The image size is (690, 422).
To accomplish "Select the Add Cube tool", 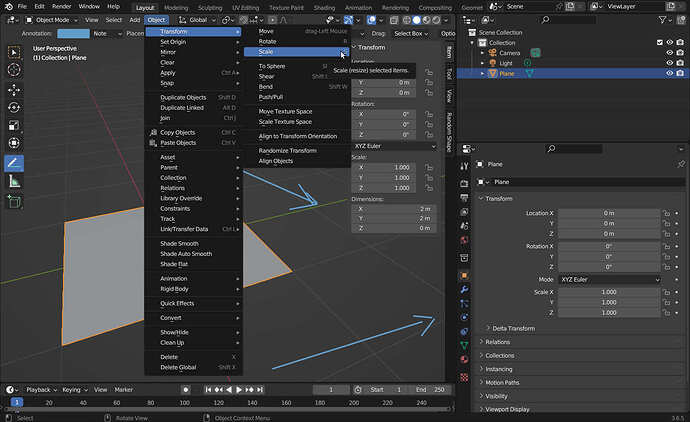I will pyautogui.click(x=14, y=202).
